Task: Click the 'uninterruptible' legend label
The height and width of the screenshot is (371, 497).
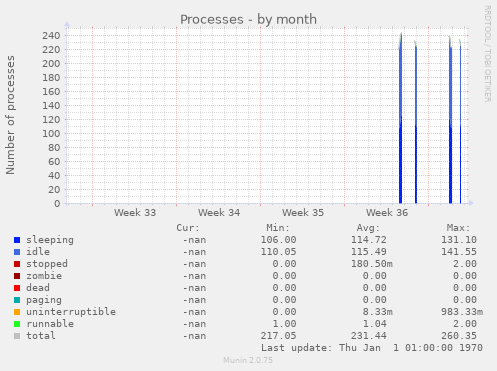Action: pos(71,312)
